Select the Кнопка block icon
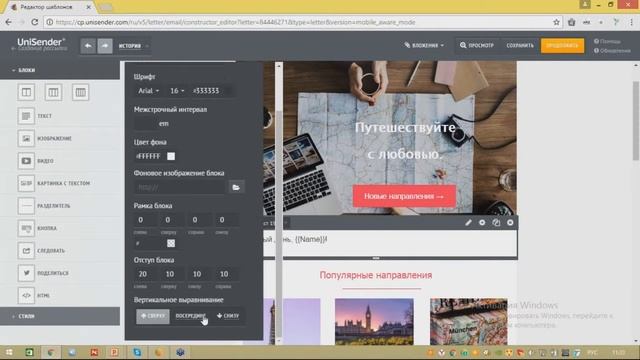Screen dimensions: 640x360 click(26, 228)
